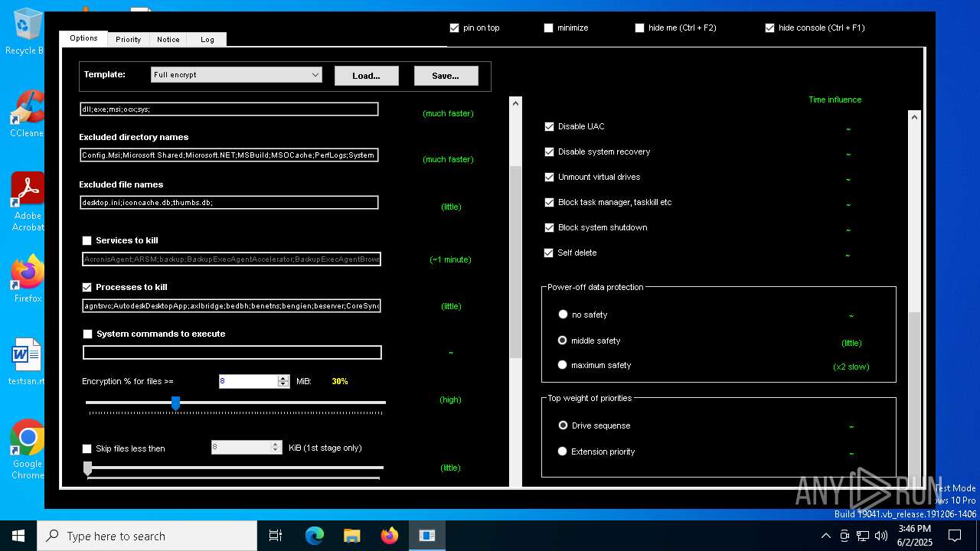Screen dimensions: 980x551
Task: Switch to Priority tab
Action: pos(128,40)
